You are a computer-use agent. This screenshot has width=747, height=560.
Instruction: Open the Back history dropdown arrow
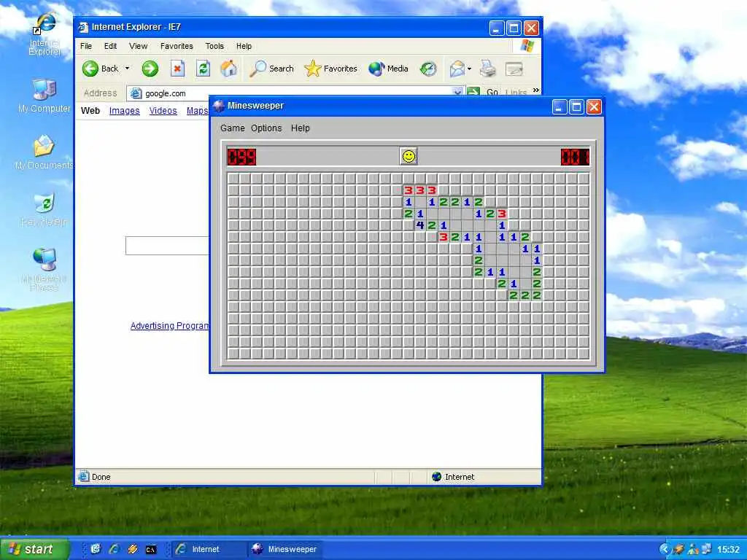pyautogui.click(x=127, y=69)
